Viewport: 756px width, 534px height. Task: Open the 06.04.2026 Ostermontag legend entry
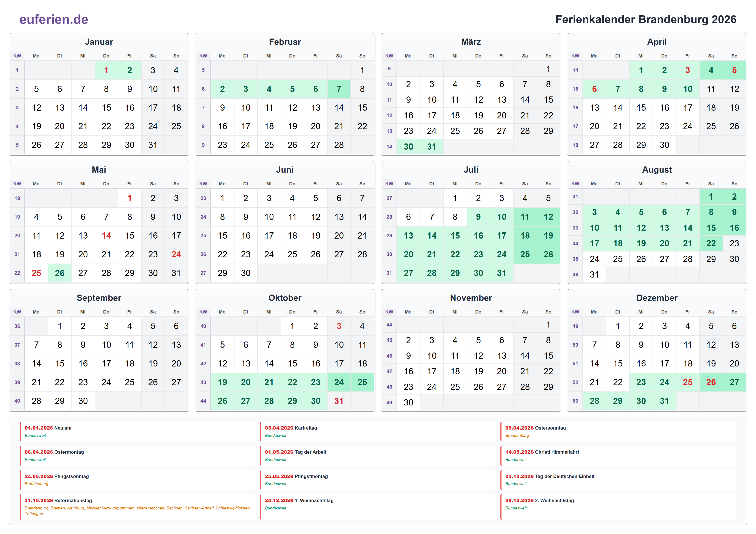pos(138,456)
